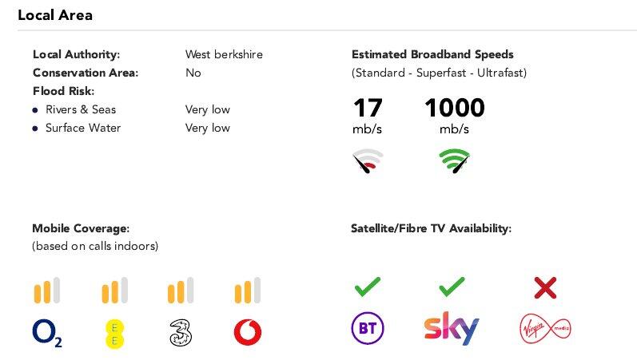Viewport: 637px width, 364px height.
Task: Click the 17 mb/s speed gauge icon
Action: click(x=368, y=161)
